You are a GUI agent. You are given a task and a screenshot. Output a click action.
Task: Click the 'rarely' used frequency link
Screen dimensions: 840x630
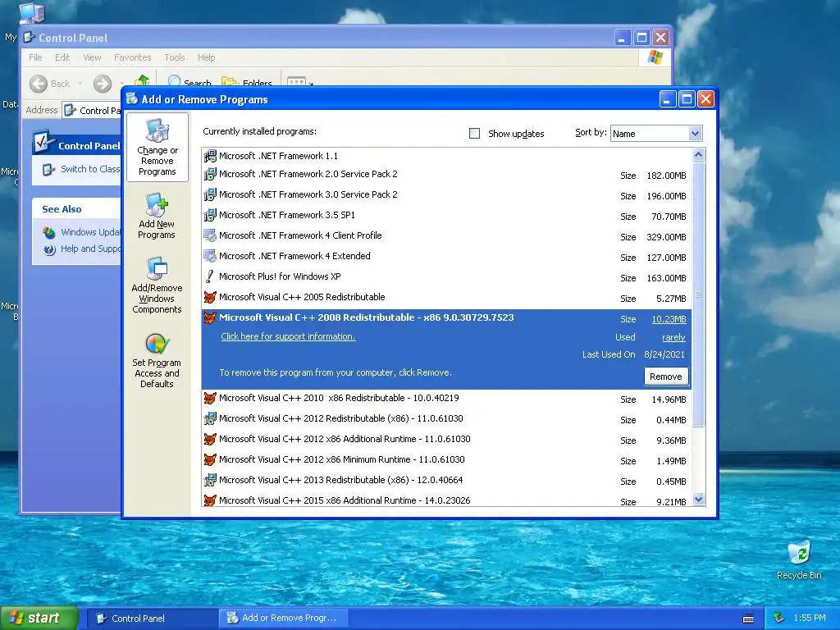click(x=674, y=337)
